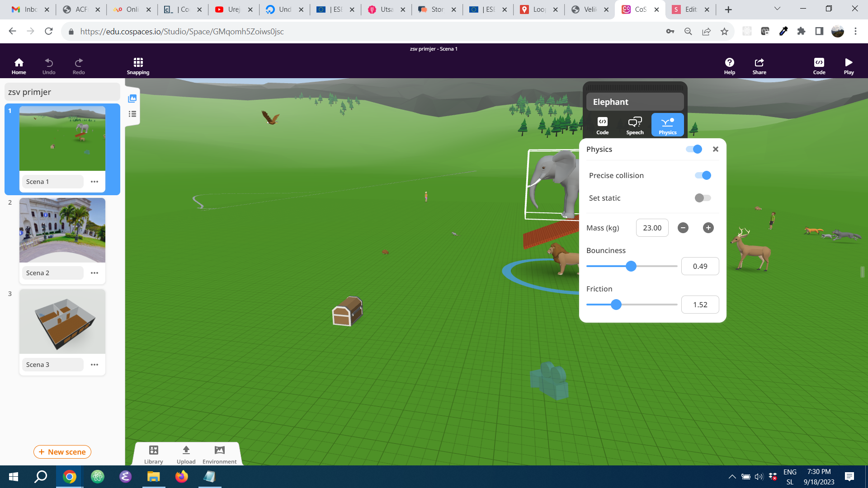This screenshot has width=868, height=488.
Task: Enable the Set static toggle
Action: (x=703, y=198)
